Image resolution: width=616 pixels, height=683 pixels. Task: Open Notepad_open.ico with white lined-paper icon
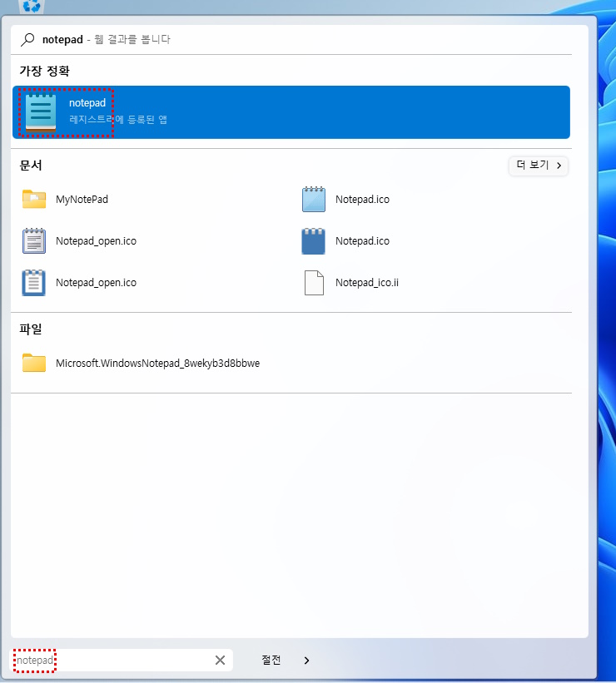pos(34,241)
